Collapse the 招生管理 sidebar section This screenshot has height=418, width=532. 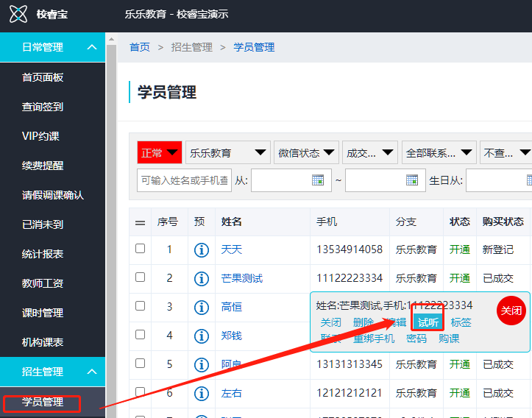[52, 372]
